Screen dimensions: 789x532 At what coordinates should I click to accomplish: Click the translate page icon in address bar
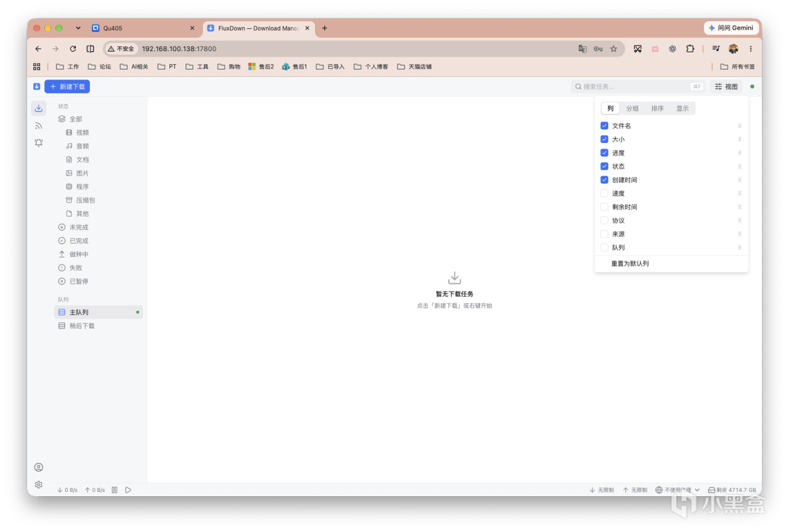point(582,49)
